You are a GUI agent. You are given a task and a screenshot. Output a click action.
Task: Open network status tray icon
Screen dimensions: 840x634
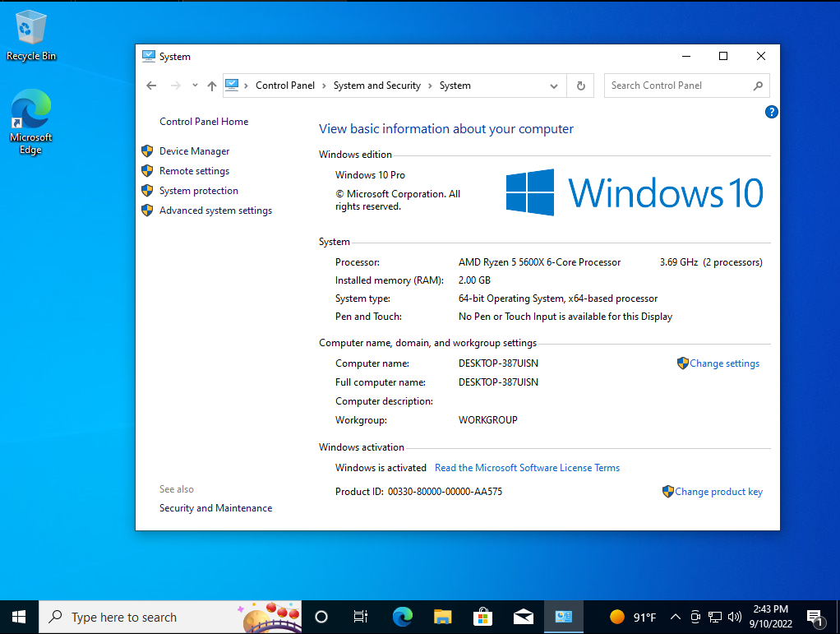[715, 618]
